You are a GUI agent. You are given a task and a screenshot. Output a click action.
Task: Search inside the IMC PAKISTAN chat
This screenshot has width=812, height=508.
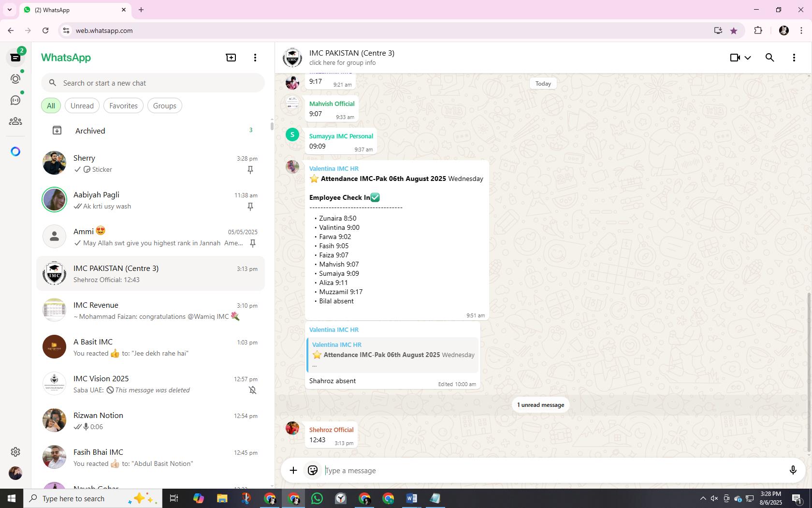tap(770, 58)
